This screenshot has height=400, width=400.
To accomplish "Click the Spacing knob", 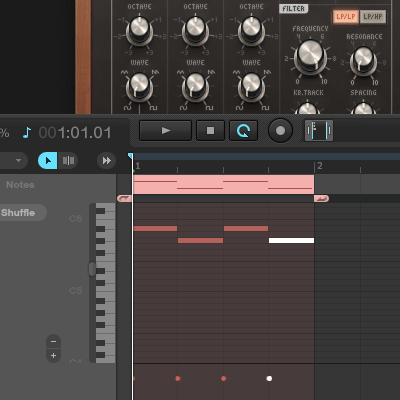I will pos(363,108).
